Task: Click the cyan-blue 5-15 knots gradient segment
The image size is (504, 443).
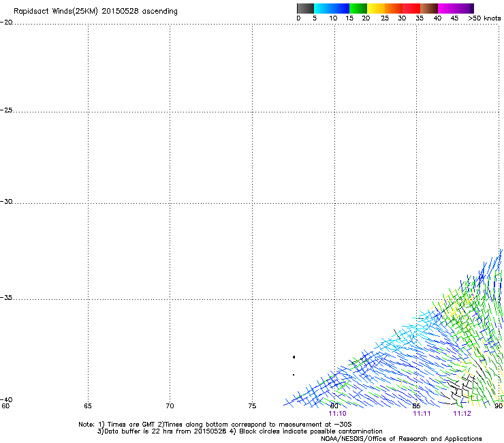Action: (x=332, y=8)
